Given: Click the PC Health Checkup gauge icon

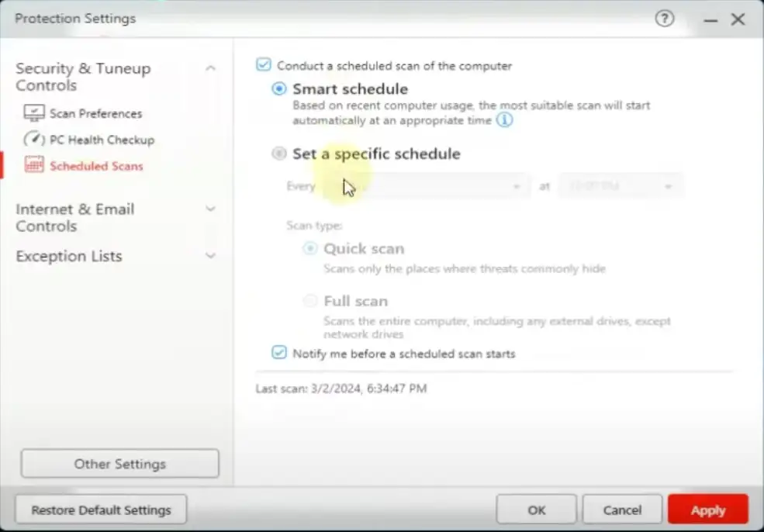Looking at the screenshot, I should click(34, 140).
